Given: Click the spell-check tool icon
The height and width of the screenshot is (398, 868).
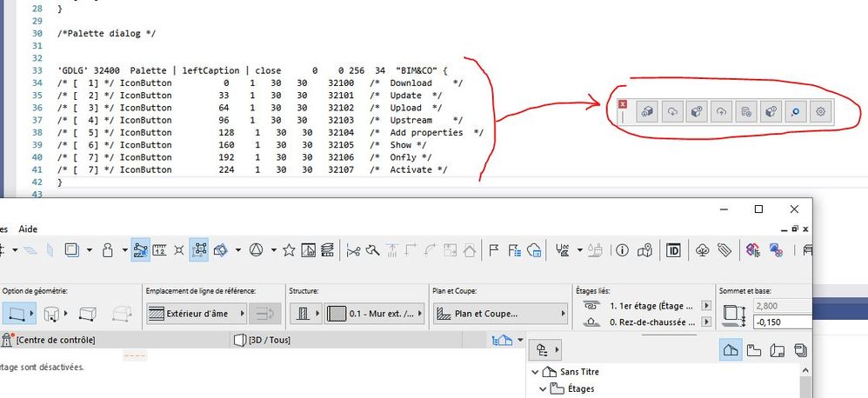Looking at the screenshot, I should 562,250.
